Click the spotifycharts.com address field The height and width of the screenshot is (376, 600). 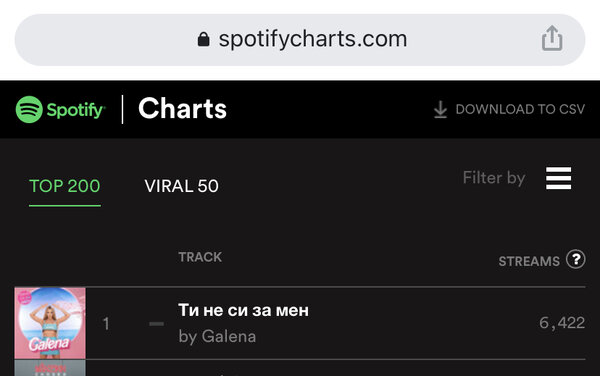point(300,40)
